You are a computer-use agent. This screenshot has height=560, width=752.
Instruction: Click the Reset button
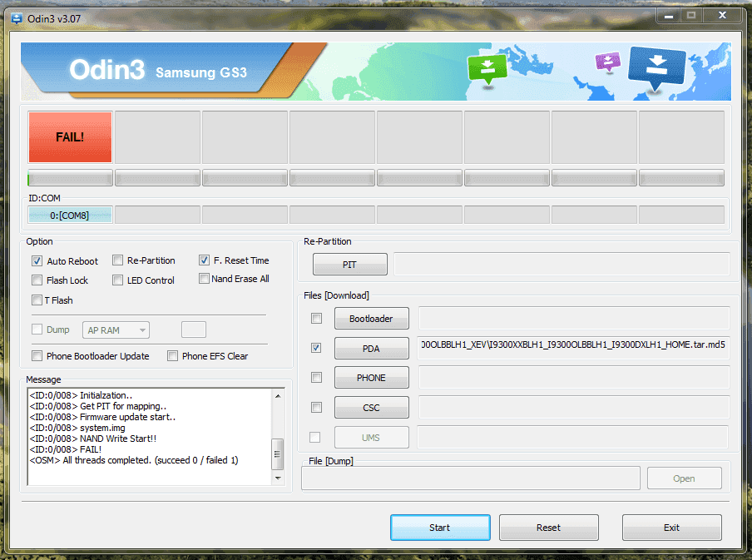(x=549, y=528)
